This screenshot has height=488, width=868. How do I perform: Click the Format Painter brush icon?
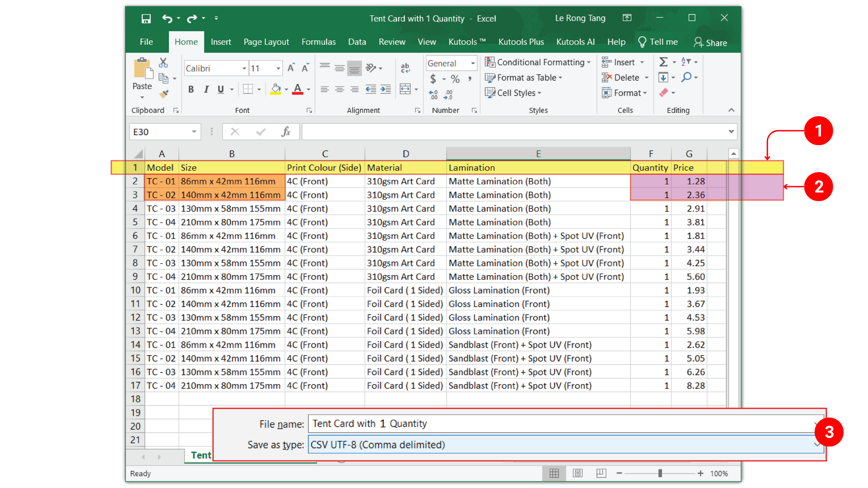(x=164, y=94)
